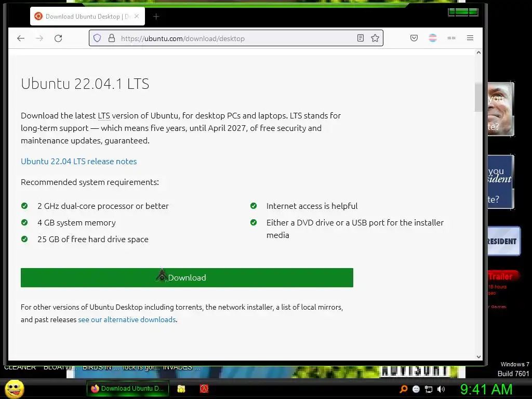Follow the see our alternative downloads link
This screenshot has height=399, width=532.
[x=127, y=320]
